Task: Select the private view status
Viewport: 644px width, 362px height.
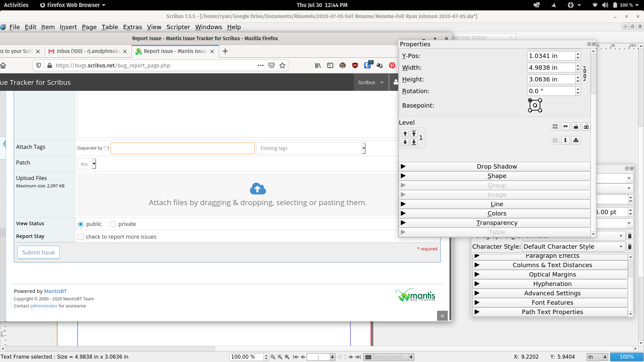Action: pyautogui.click(x=113, y=224)
